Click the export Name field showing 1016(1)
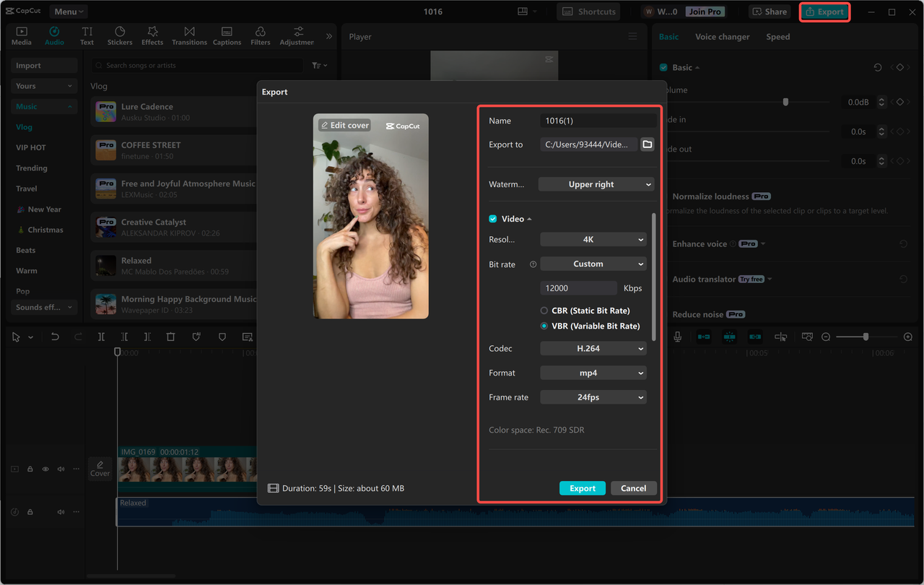 pyautogui.click(x=598, y=121)
